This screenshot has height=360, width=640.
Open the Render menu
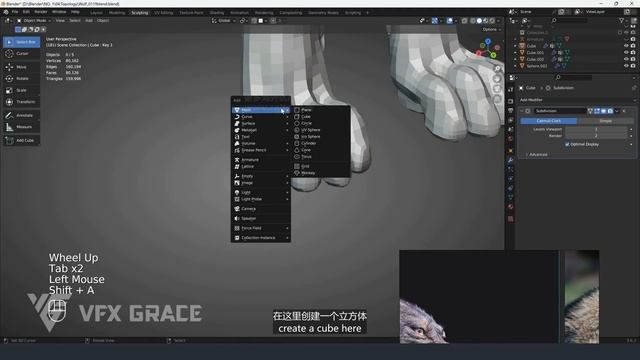tap(41, 12)
